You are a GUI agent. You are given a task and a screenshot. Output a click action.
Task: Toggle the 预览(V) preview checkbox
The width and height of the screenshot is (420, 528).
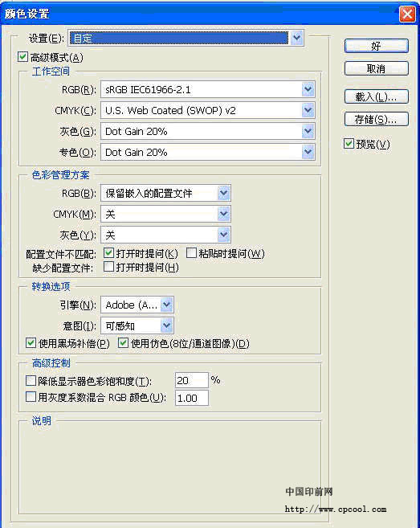click(x=349, y=143)
